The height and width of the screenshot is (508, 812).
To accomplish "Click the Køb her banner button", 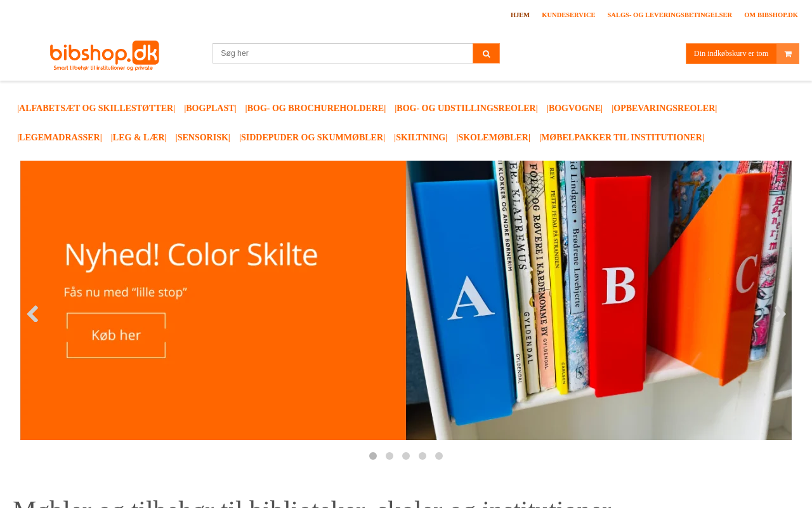I will (116, 335).
